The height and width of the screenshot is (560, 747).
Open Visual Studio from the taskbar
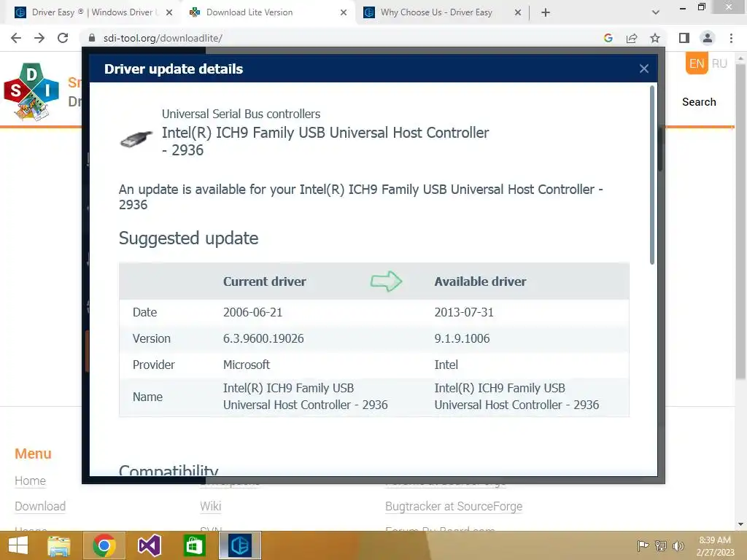[149, 545]
